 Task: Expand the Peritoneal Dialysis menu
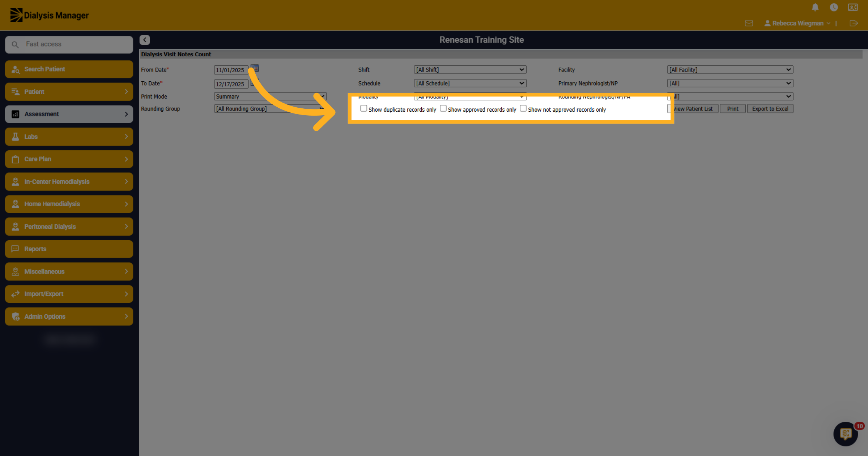coord(69,227)
